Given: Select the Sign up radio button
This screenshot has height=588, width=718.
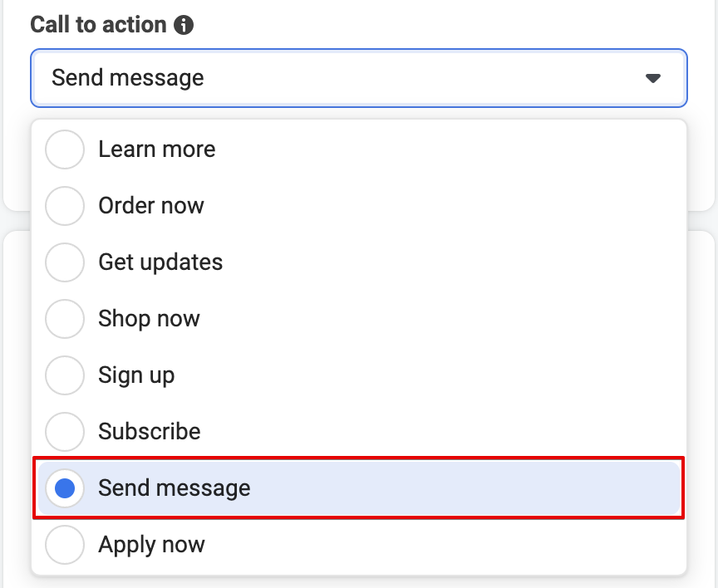Looking at the screenshot, I should pyautogui.click(x=65, y=375).
